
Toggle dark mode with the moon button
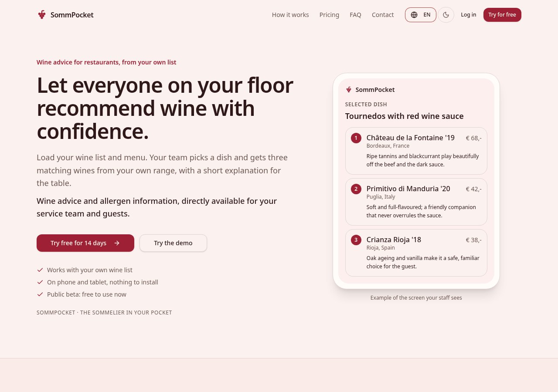[446, 15]
